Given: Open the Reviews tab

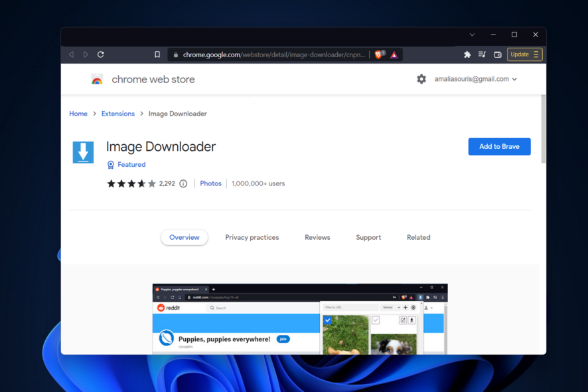Looking at the screenshot, I should coord(317,237).
